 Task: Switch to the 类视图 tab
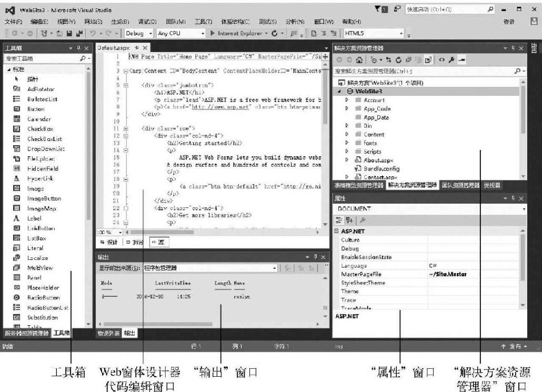tap(492, 185)
